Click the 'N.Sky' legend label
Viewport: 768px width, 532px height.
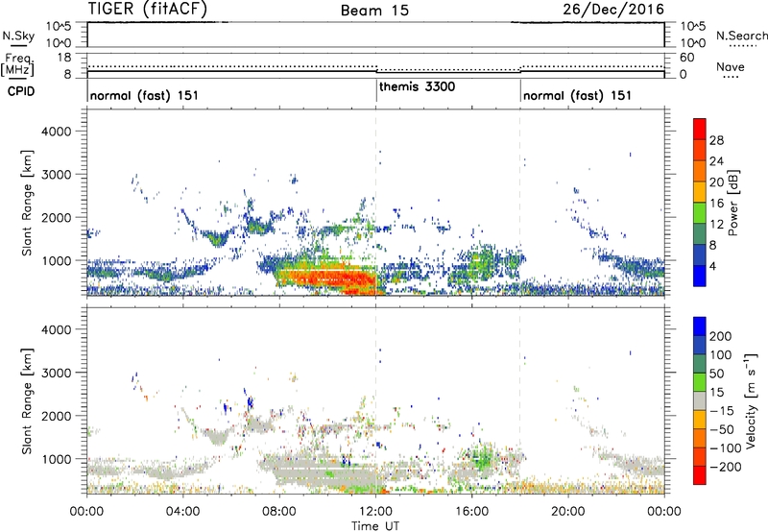point(18,36)
